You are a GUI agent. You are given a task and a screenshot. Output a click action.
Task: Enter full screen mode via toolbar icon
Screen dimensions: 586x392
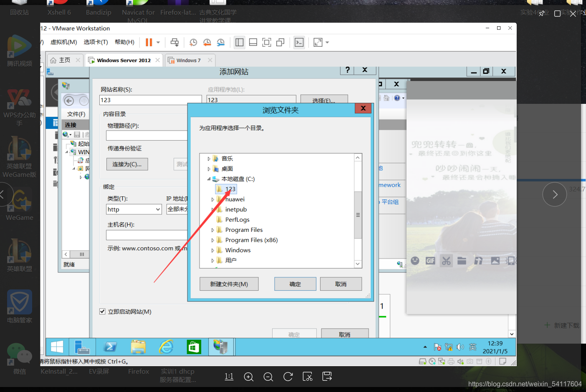coord(267,42)
